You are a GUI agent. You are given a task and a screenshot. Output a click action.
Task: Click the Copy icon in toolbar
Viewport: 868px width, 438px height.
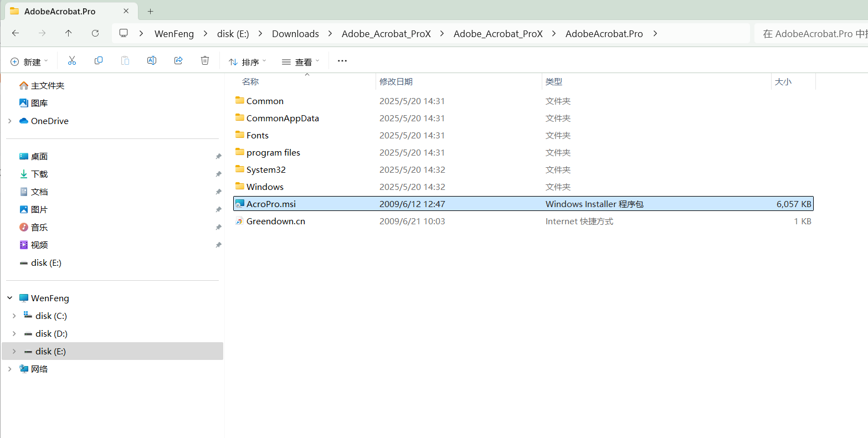point(99,61)
